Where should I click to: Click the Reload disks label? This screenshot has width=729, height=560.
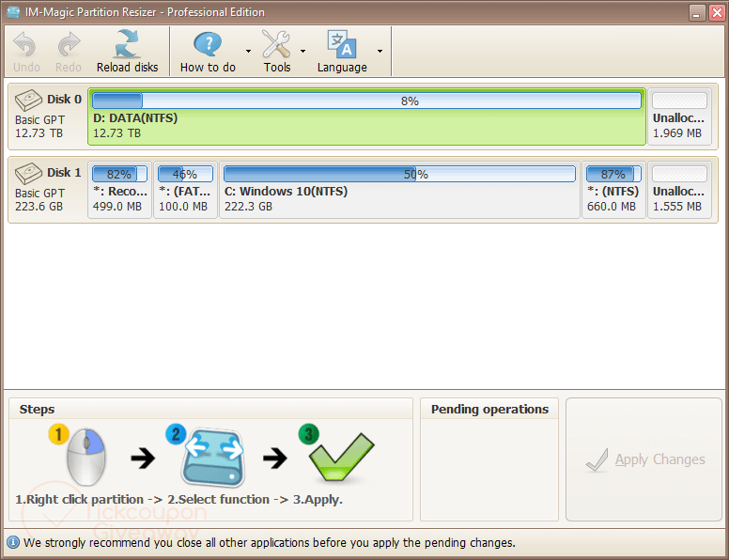[x=128, y=68]
